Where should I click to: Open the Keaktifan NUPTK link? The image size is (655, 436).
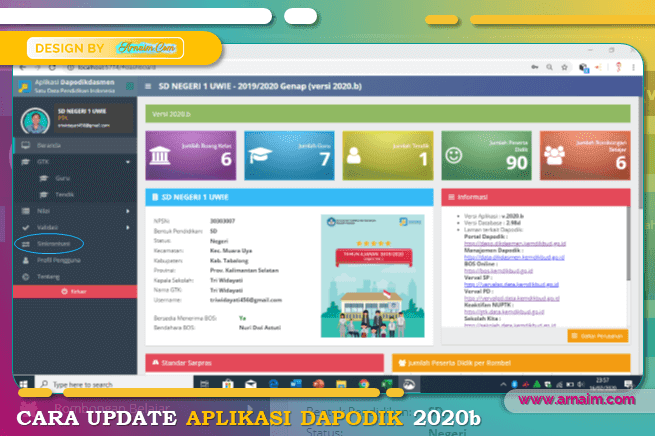pos(504,312)
